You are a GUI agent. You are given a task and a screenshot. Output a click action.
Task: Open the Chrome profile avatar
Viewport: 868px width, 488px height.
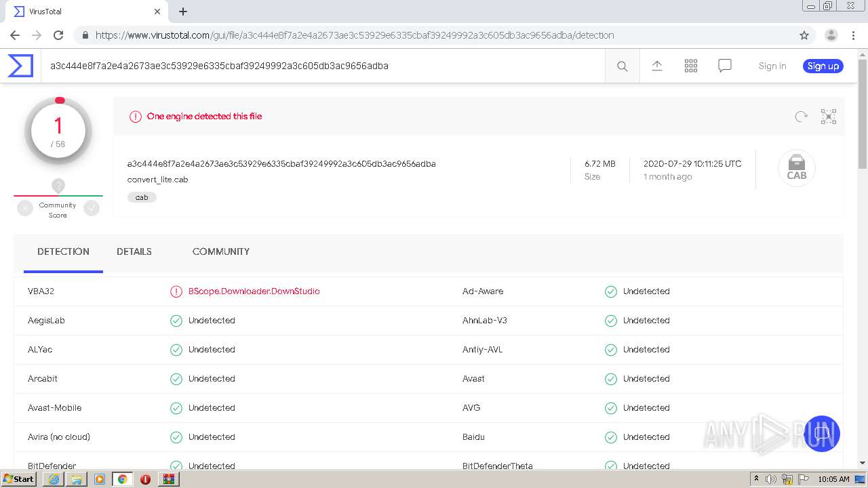[x=831, y=35]
